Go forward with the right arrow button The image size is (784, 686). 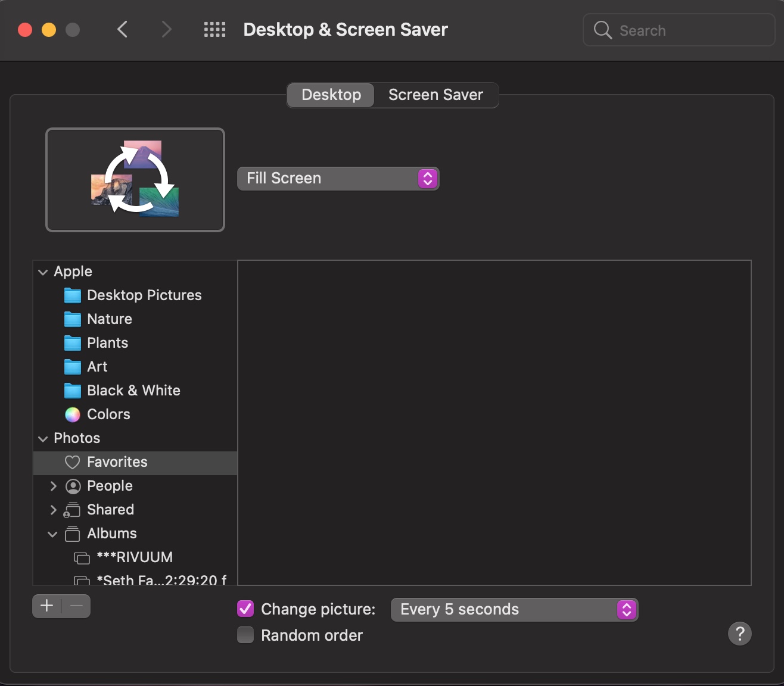pyautogui.click(x=166, y=29)
